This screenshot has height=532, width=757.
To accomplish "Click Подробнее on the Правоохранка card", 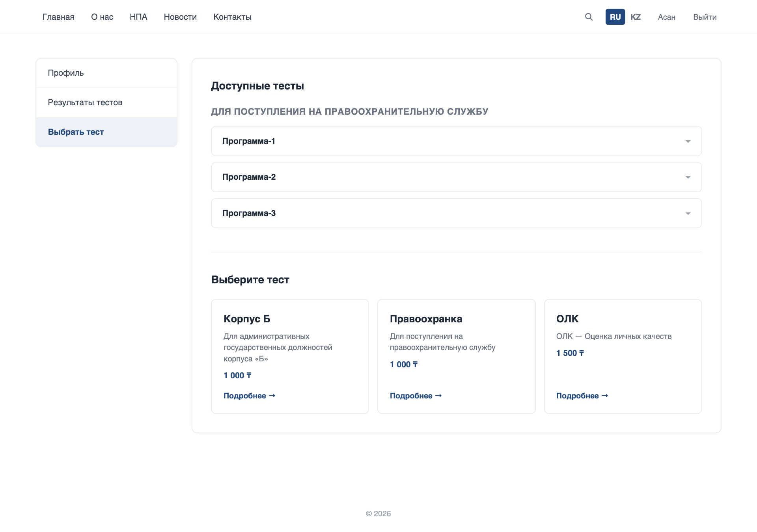I will pyautogui.click(x=416, y=396).
